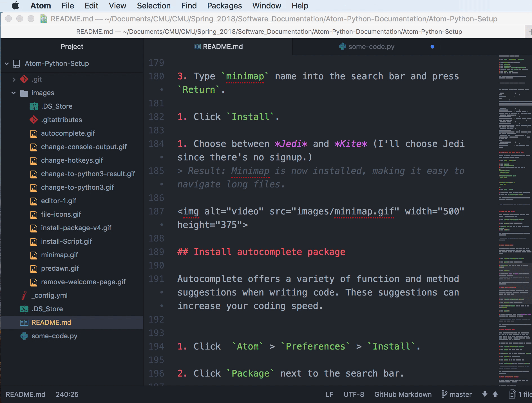532x403 pixels.
Task: Click the book icon beside README.md in tree
Action: tap(24, 323)
